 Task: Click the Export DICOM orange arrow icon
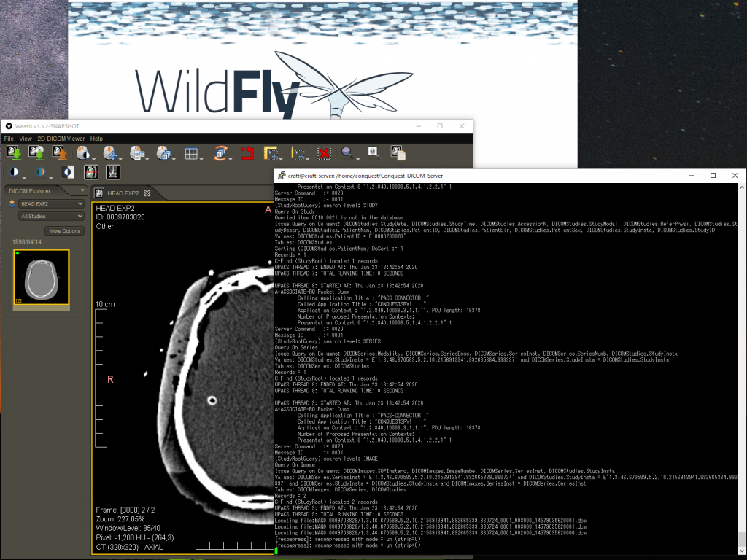tap(60, 153)
